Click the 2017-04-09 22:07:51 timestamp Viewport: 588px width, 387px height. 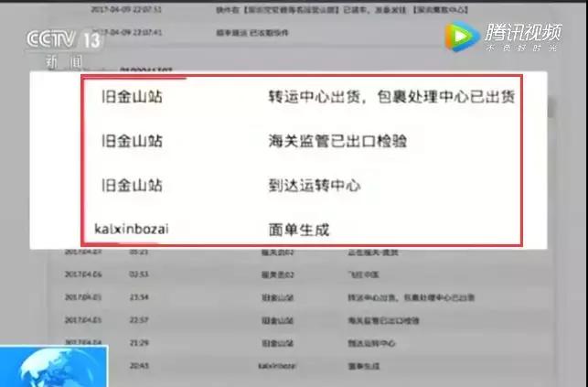[126, 9]
